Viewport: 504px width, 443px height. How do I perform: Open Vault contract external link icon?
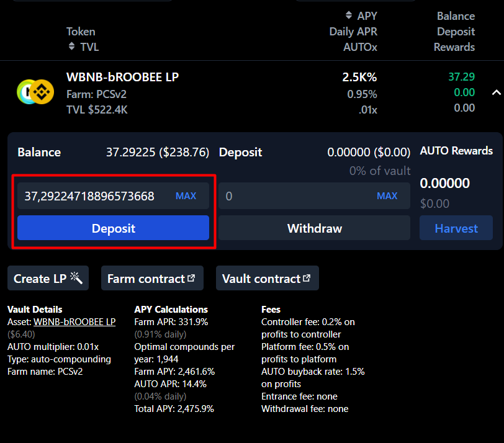point(307,278)
